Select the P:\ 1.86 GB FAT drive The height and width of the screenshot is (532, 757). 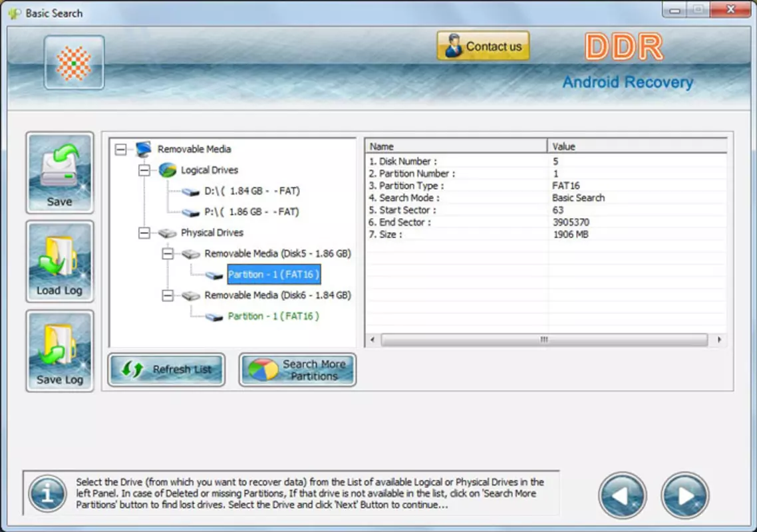[x=251, y=212]
